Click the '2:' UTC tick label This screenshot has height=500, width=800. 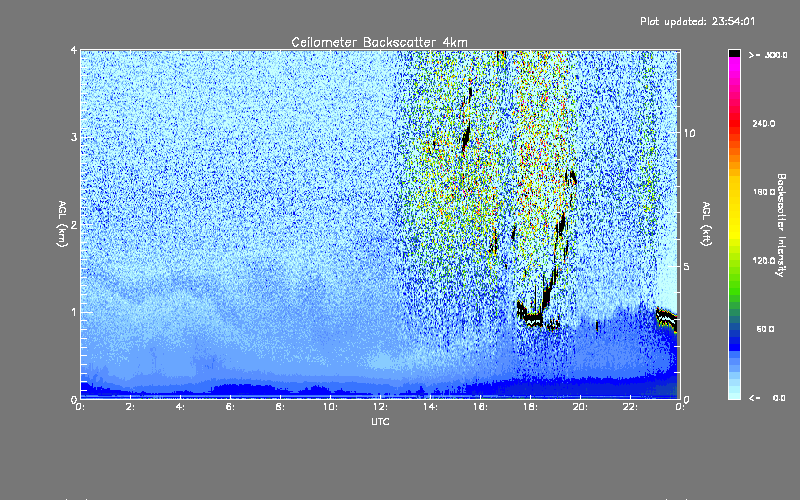click(130, 407)
